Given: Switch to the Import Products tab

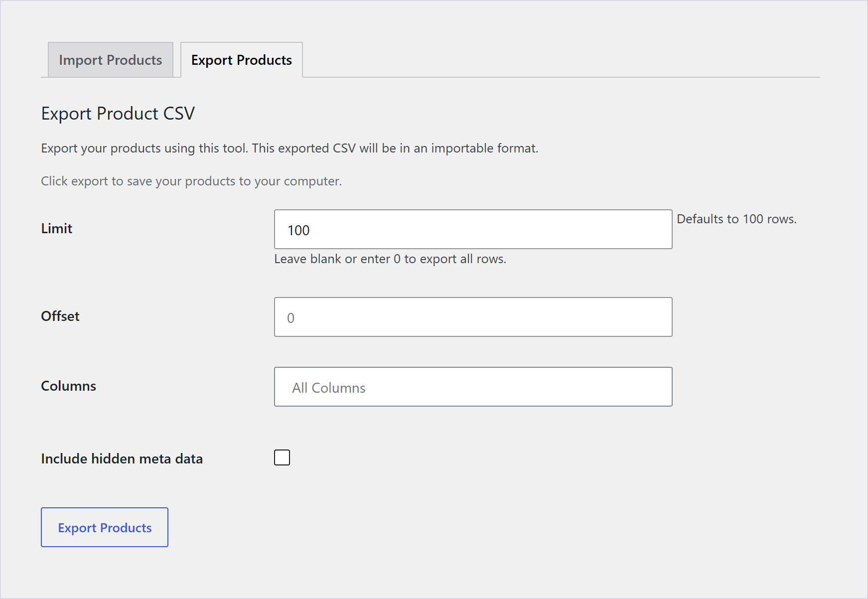Looking at the screenshot, I should 111,60.
